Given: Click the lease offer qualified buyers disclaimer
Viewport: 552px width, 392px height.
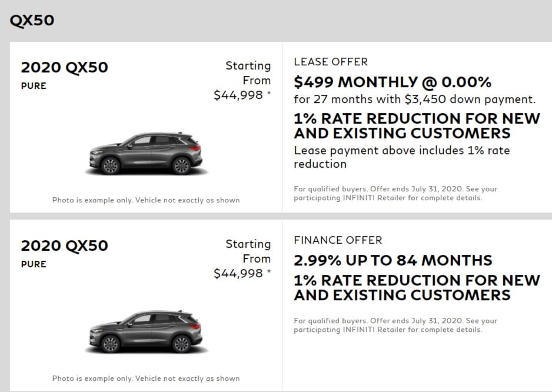Looking at the screenshot, I should (x=395, y=194).
